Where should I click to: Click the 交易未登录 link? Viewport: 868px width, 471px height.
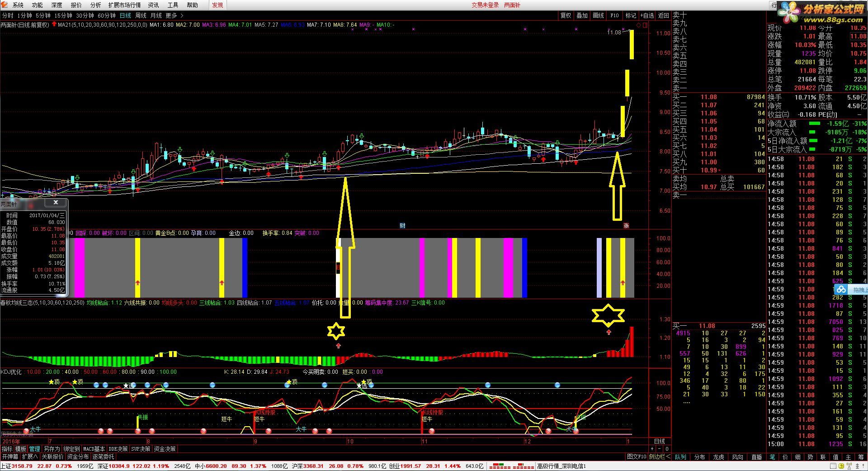pos(485,5)
